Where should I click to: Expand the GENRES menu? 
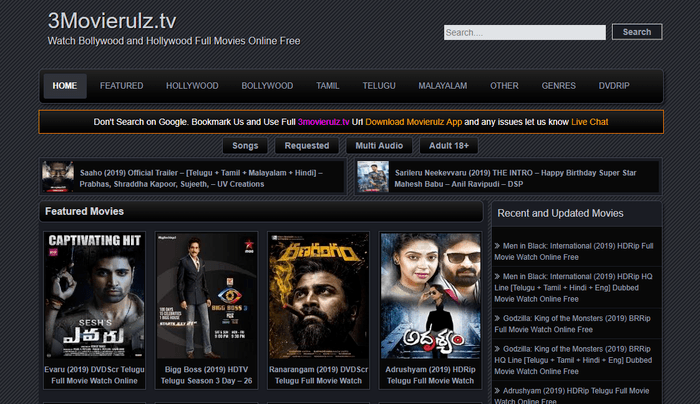click(558, 86)
